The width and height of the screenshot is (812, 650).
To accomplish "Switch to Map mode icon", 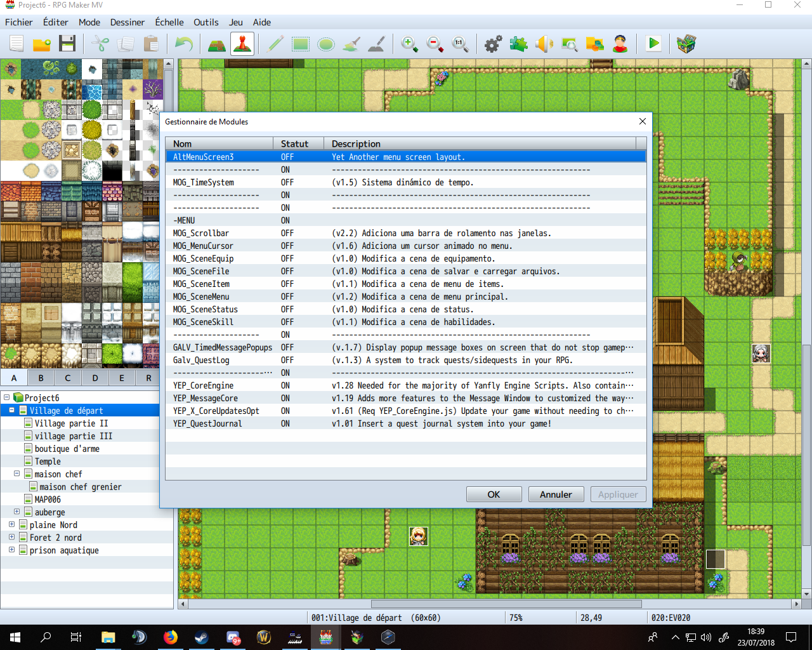I will (217, 44).
